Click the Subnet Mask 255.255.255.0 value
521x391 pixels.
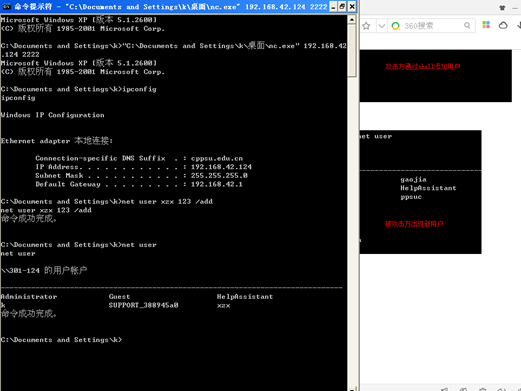(219, 175)
